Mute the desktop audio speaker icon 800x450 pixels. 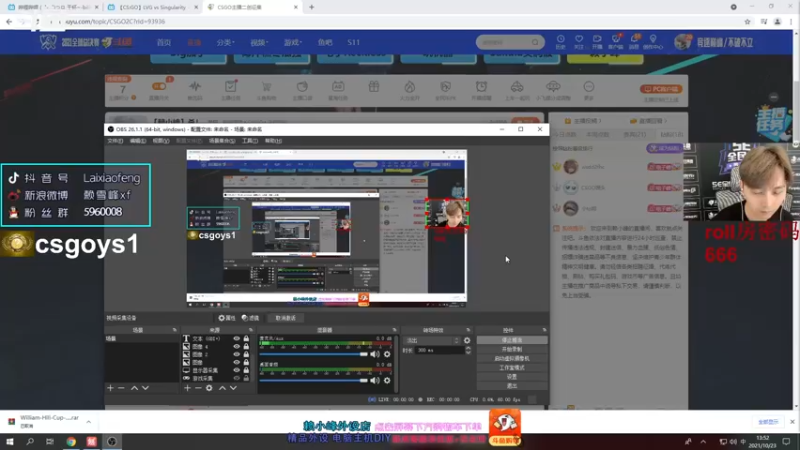[x=375, y=380]
